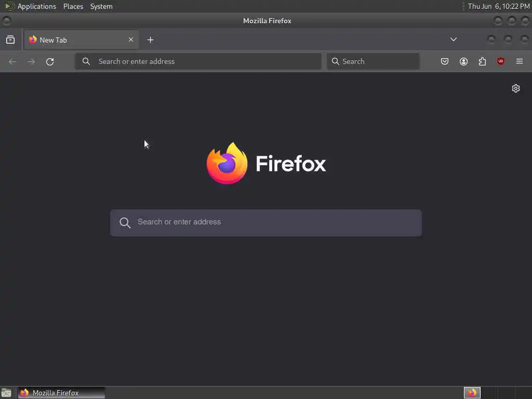The width and height of the screenshot is (532, 399).
Task: Click the toolbar Search box
Action: (373, 61)
